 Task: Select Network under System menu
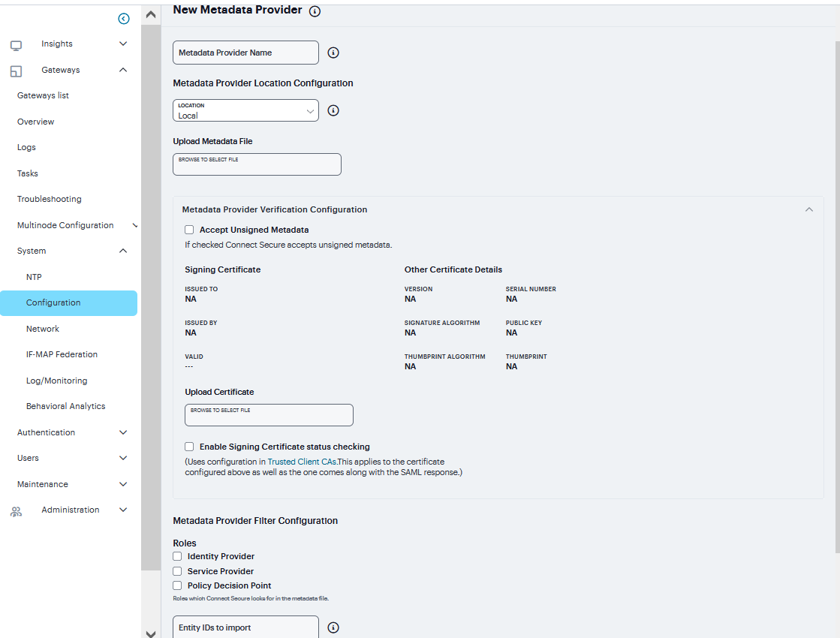click(43, 329)
